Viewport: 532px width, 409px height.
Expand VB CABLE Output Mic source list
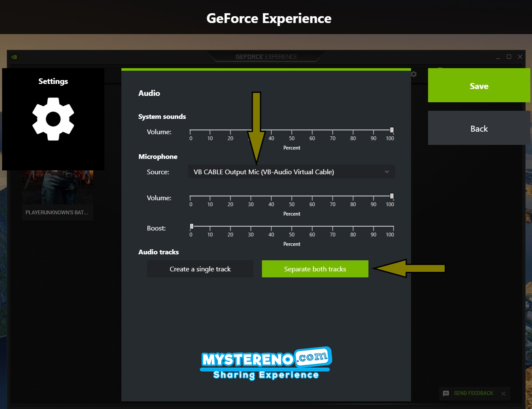tap(291, 172)
